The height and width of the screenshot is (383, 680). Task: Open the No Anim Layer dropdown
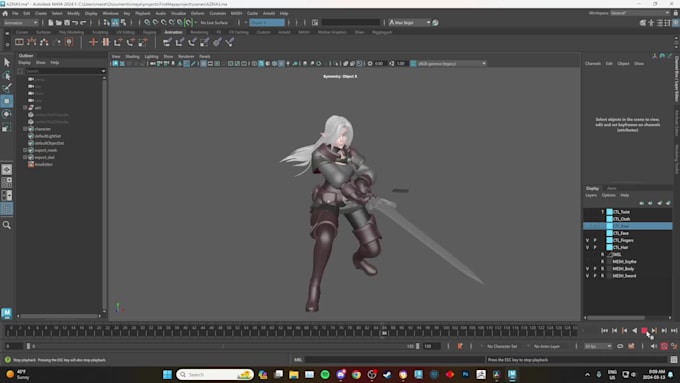pos(547,346)
